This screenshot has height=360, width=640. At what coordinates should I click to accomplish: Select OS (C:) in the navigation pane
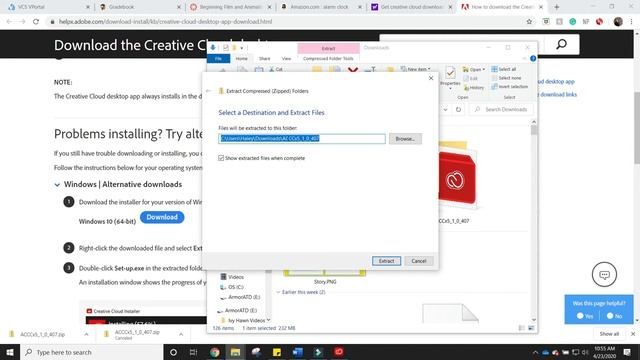pos(232,287)
